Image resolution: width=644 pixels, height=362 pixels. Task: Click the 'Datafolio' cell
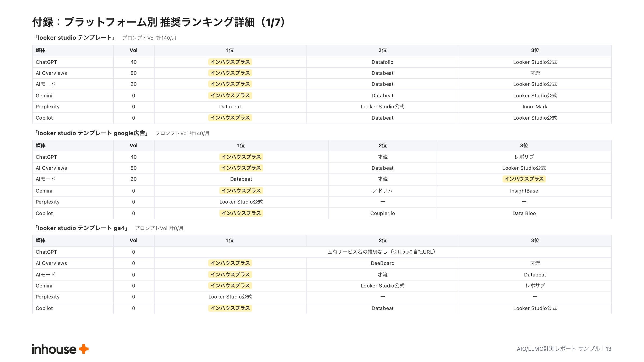point(382,62)
